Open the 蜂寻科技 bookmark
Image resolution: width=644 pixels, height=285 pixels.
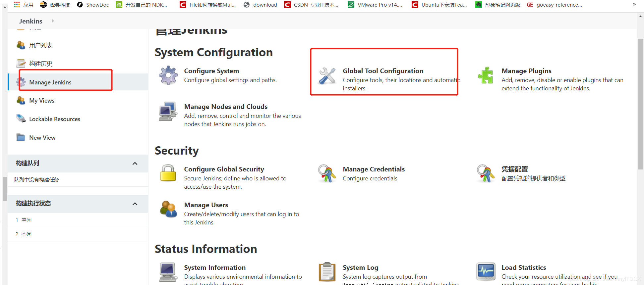(55, 5)
